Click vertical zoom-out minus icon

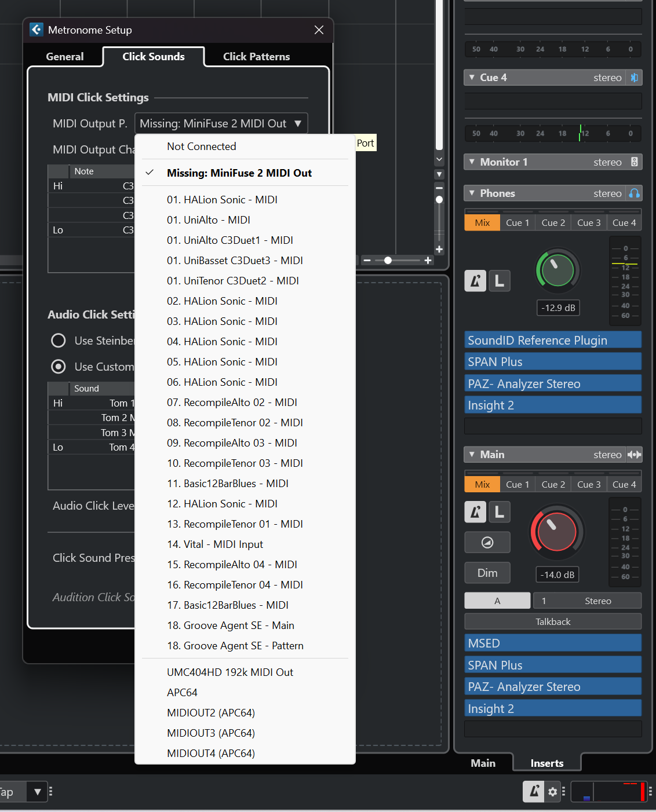(439, 188)
